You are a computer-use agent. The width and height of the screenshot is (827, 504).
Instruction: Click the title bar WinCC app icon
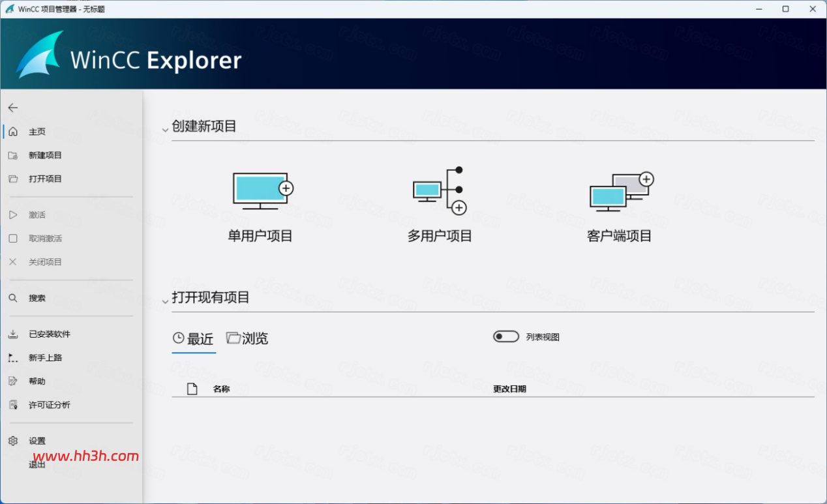pos(9,9)
